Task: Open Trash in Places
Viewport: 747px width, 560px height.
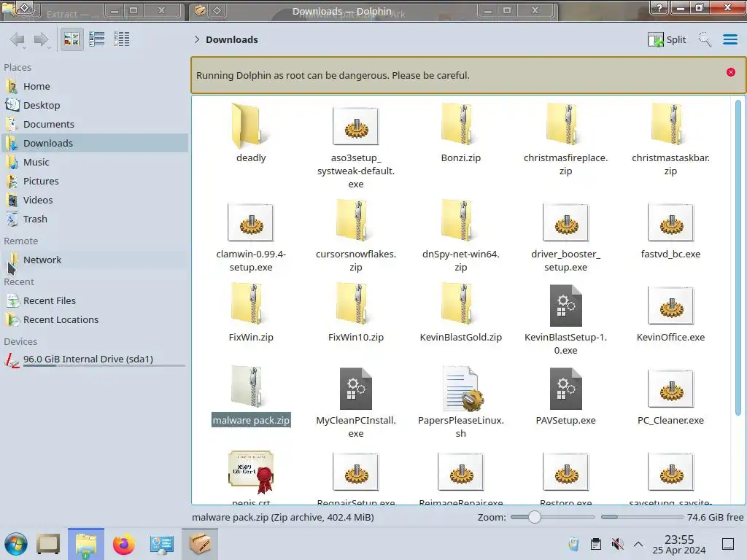Action: coord(94,219)
